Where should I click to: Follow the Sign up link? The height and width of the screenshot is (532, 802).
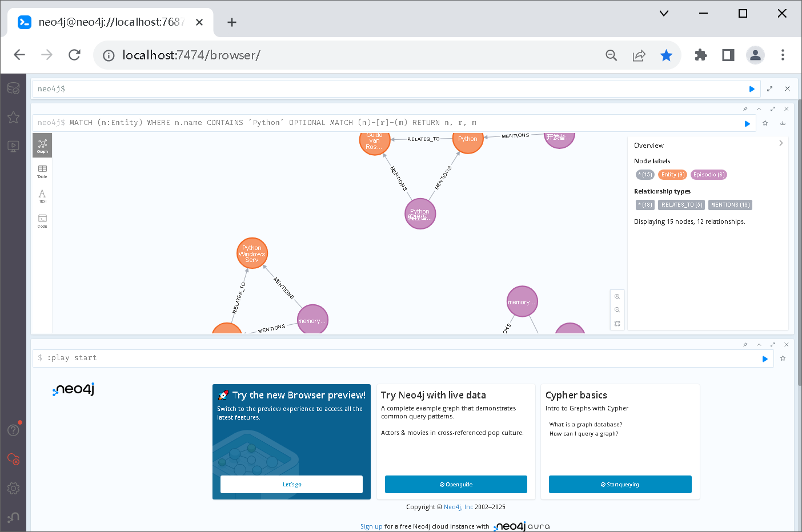tap(371, 526)
